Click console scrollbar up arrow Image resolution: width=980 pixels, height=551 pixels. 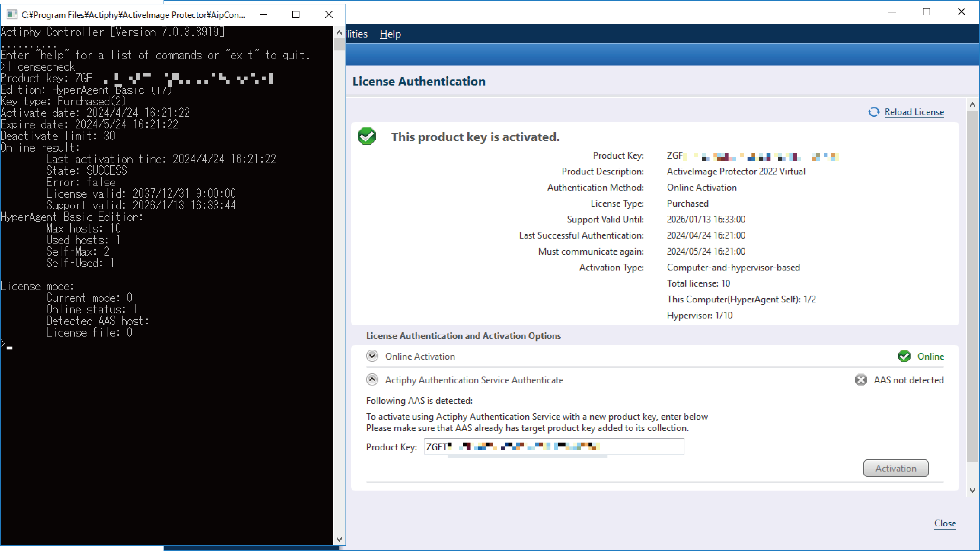pyautogui.click(x=339, y=33)
